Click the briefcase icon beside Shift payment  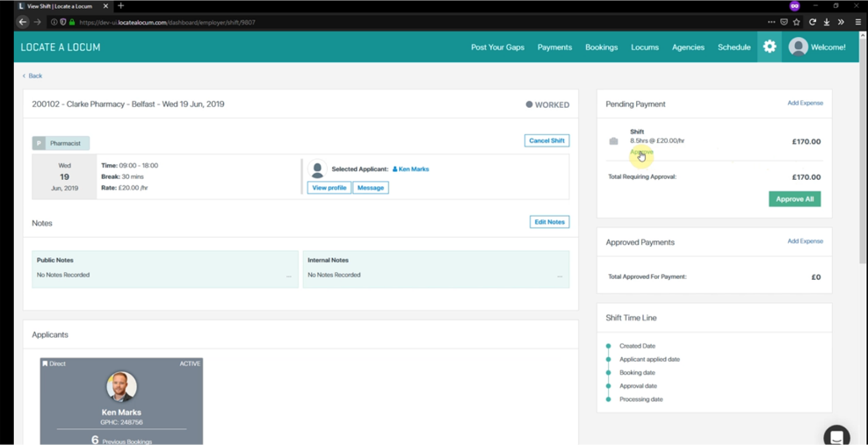coord(613,141)
